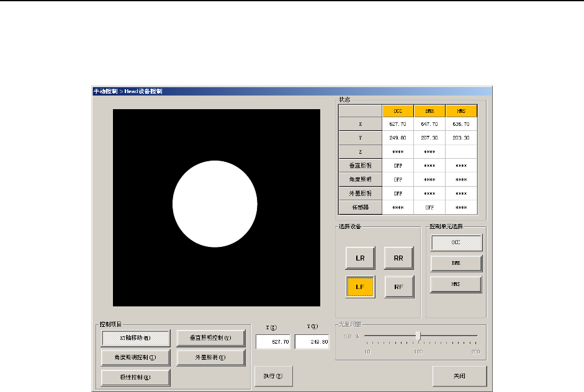Click the 外圈照明 outer ring lighting button
The width and height of the screenshot is (584, 392).
tap(206, 357)
